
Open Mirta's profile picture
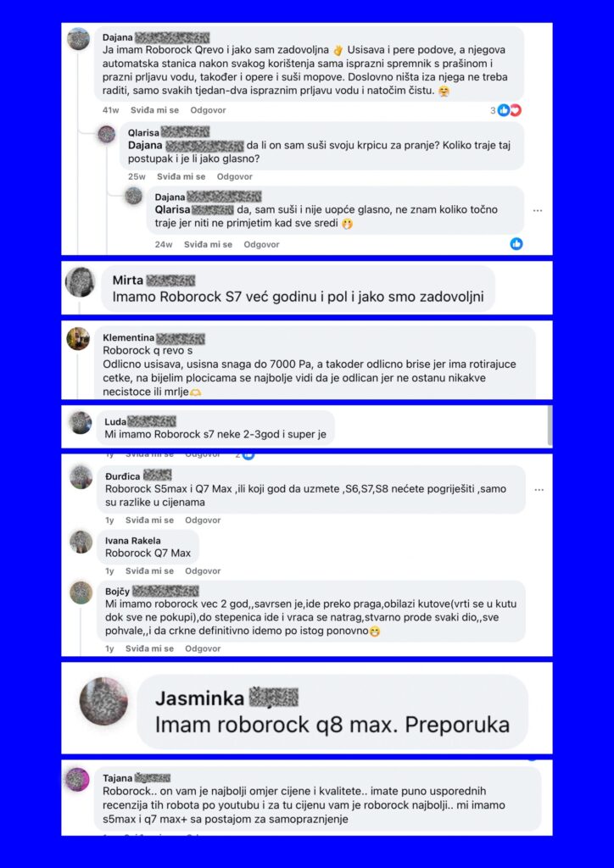81,281
